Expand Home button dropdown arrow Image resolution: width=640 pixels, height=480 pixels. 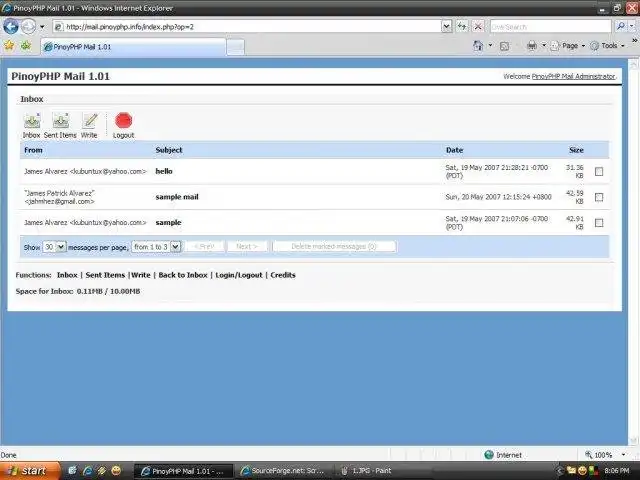[490, 46]
